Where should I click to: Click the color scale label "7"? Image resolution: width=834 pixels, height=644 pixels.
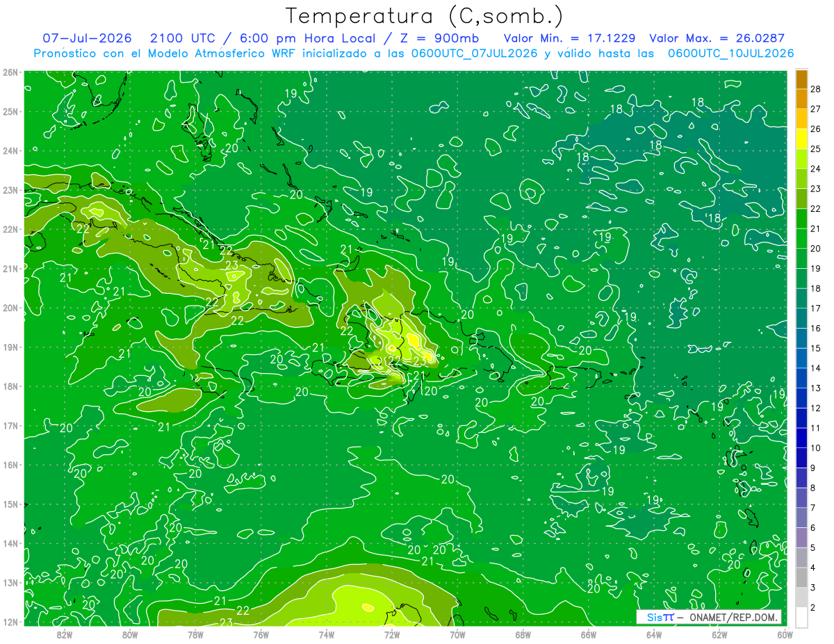(x=812, y=508)
